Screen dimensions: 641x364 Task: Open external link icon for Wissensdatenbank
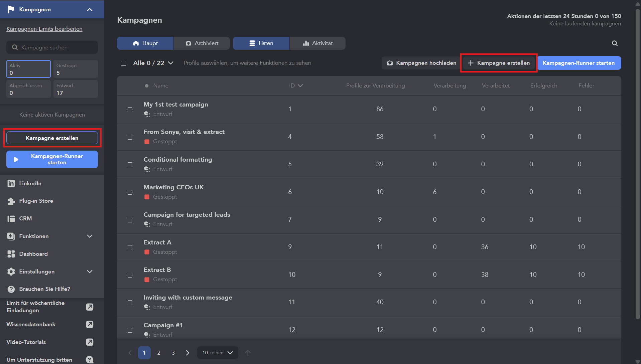point(90,324)
